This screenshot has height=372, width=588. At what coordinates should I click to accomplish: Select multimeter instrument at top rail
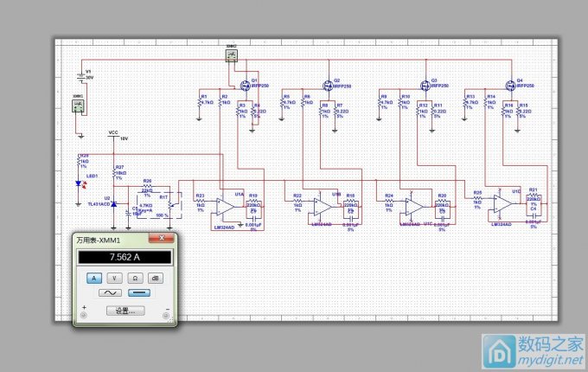tap(232, 55)
